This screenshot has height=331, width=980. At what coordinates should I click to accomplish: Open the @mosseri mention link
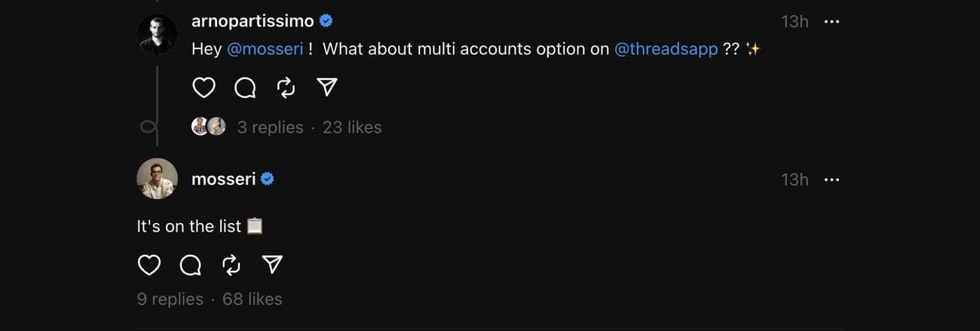(x=265, y=49)
